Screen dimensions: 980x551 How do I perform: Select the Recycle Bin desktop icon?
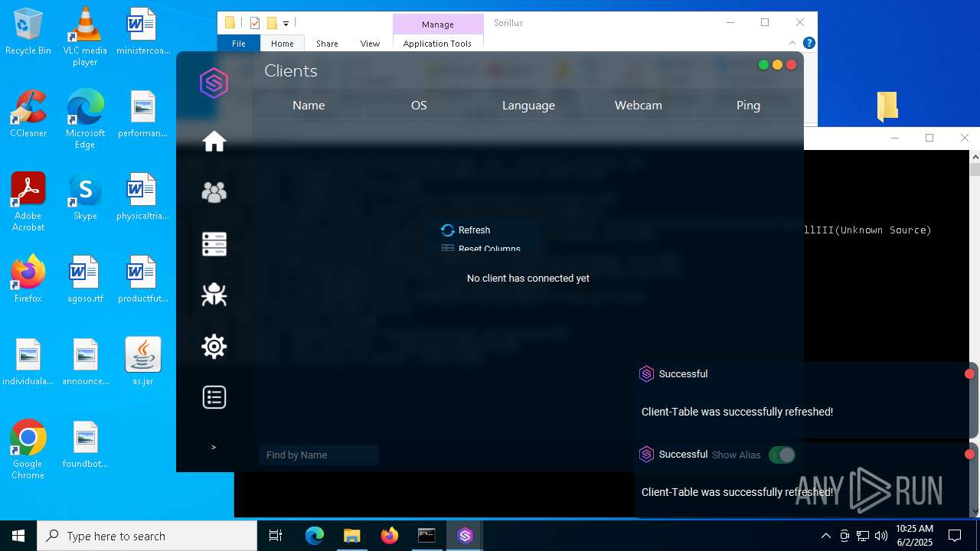28,32
